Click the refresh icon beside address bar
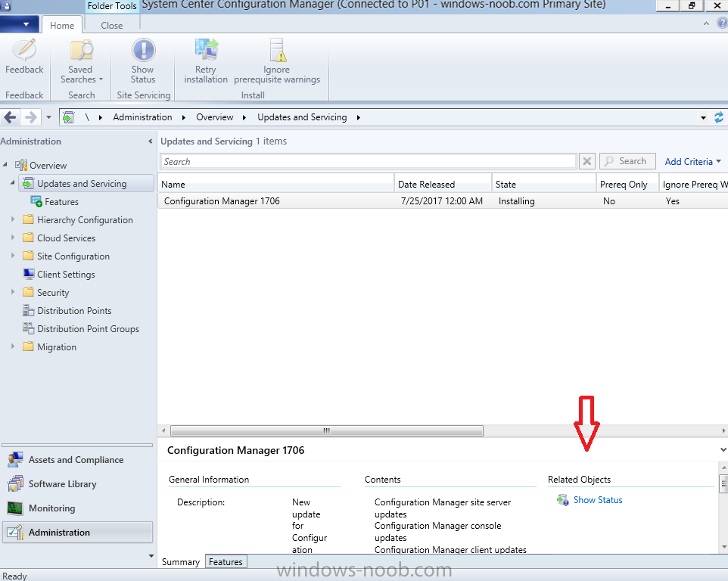This screenshot has height=581, width=728. pos(719,117)
